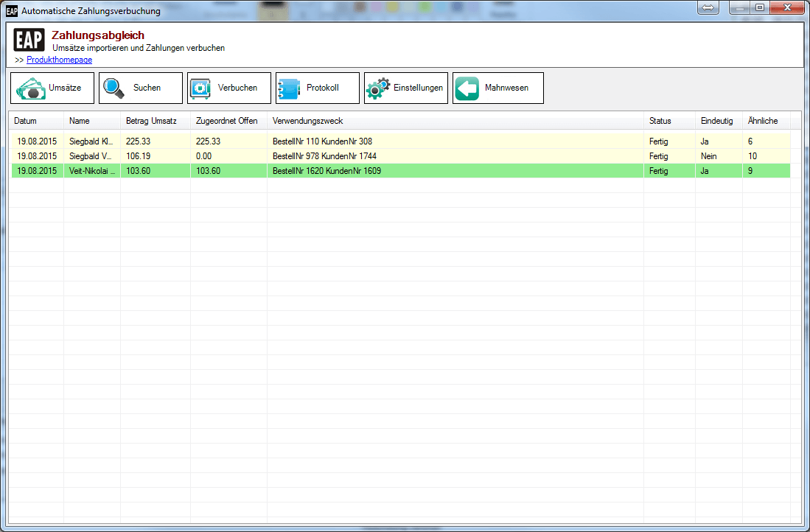810x532 pixels.
Task: Click the EAP logo in header
Action: click(x=29, y=40)
